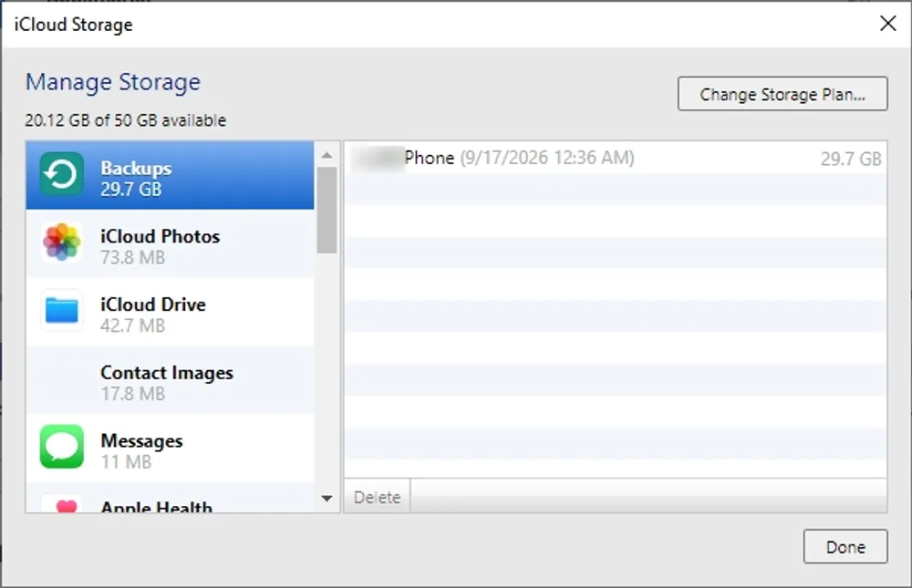Close the iCloud Storage window
912x588 pixels.
[x=887, y=24]
